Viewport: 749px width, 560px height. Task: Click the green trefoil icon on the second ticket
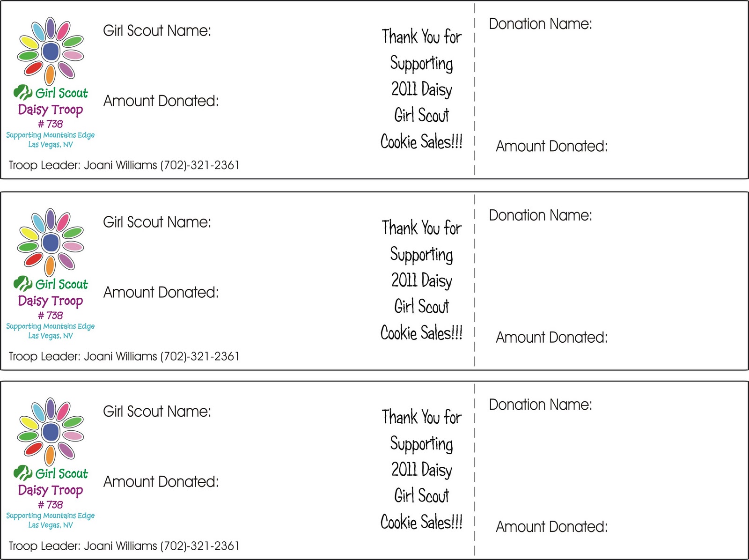(22, 284)
